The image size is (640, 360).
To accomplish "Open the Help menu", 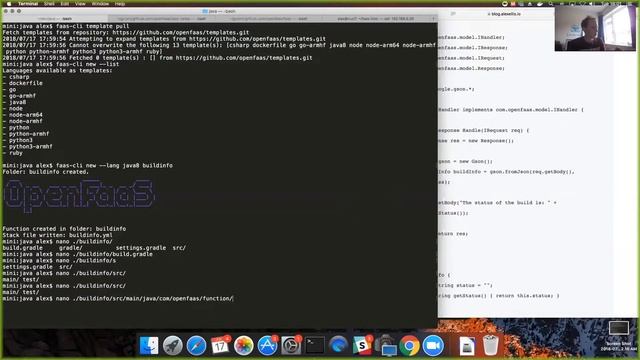I will tap(120, 3).
